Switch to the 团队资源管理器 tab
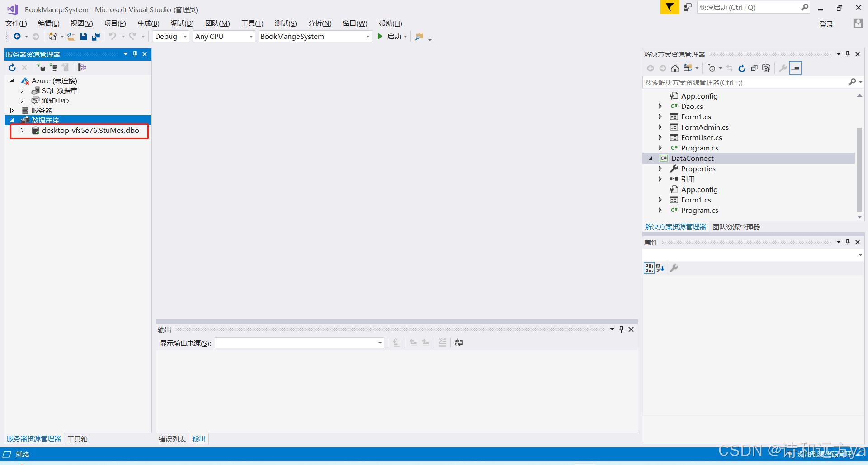 [736, 227]
